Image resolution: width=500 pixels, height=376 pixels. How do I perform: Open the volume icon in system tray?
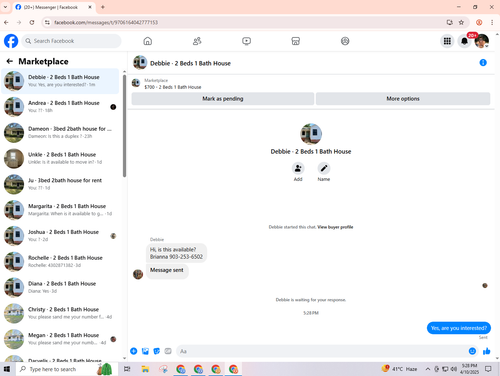pyautogui.click(x=454, y=369)
